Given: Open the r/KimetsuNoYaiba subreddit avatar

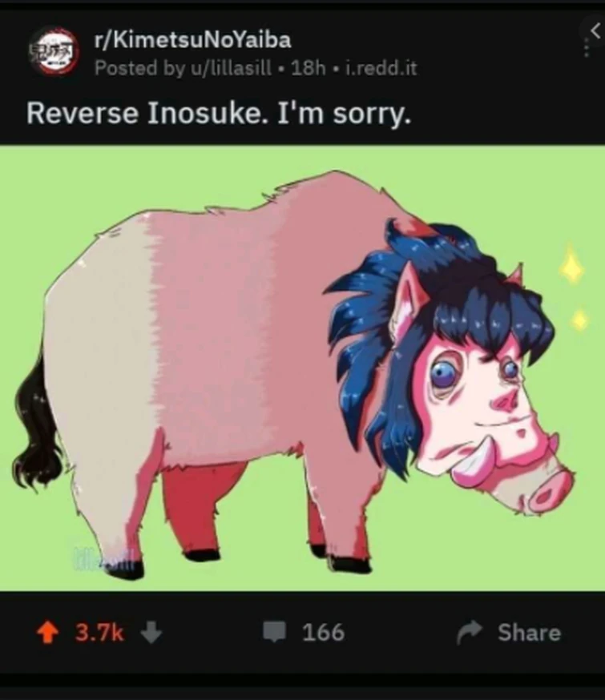Looking at the screenshot, I should coord(54,52).
